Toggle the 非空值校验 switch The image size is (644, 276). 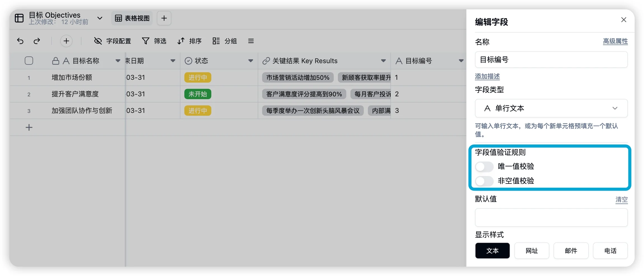click(484, 181)
